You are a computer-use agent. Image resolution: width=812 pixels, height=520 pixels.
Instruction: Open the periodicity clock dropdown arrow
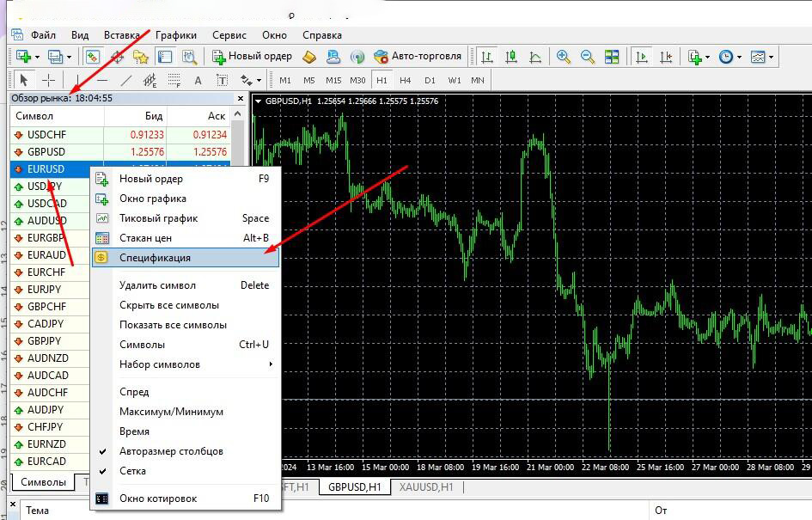(739, 57)
